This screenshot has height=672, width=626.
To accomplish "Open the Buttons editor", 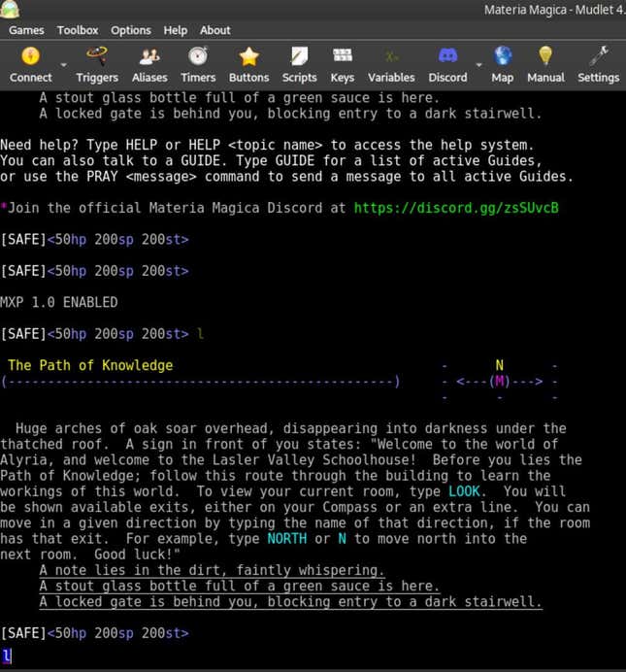I will pos(248,65).
